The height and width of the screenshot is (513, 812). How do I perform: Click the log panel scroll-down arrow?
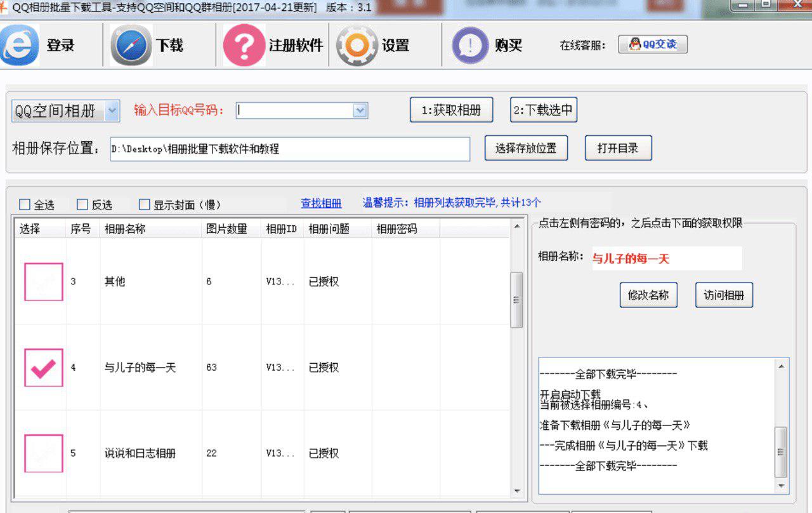[x=782, y=486]
